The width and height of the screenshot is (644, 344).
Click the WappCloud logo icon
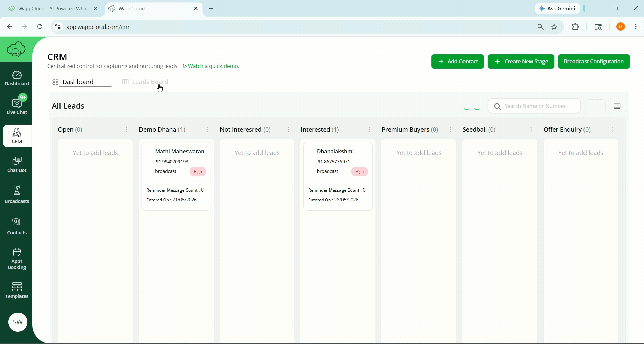click(16, 50)
